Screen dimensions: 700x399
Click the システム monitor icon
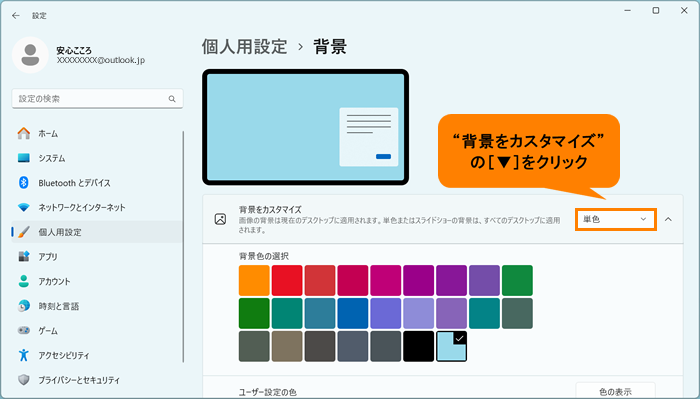pos(24,158)
